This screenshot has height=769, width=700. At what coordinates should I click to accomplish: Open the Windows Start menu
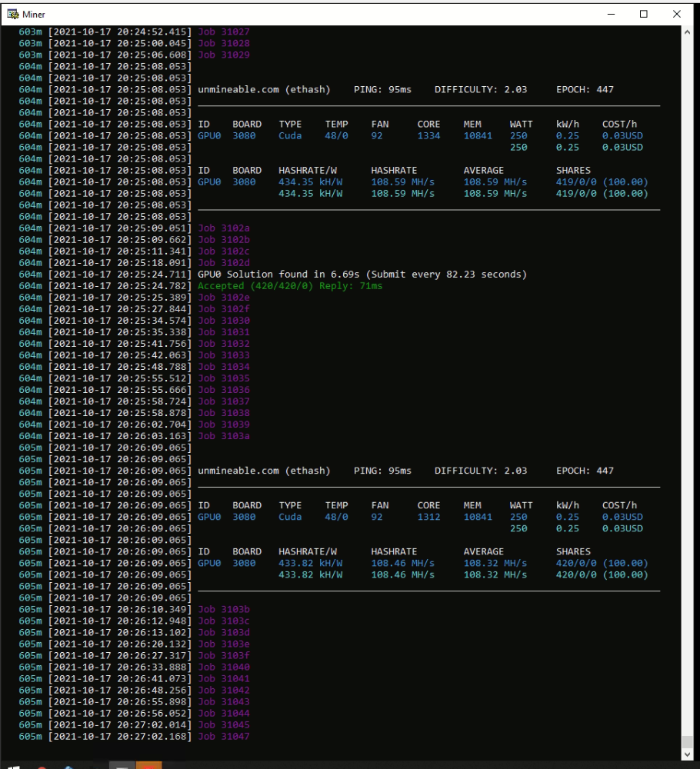coord(14,766)
